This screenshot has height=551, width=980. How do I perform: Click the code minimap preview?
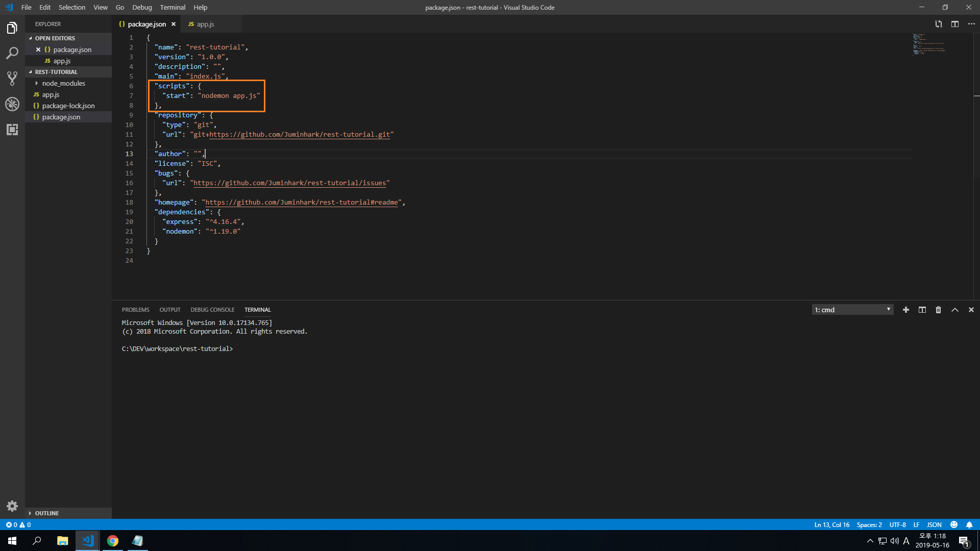coord(929,44)
